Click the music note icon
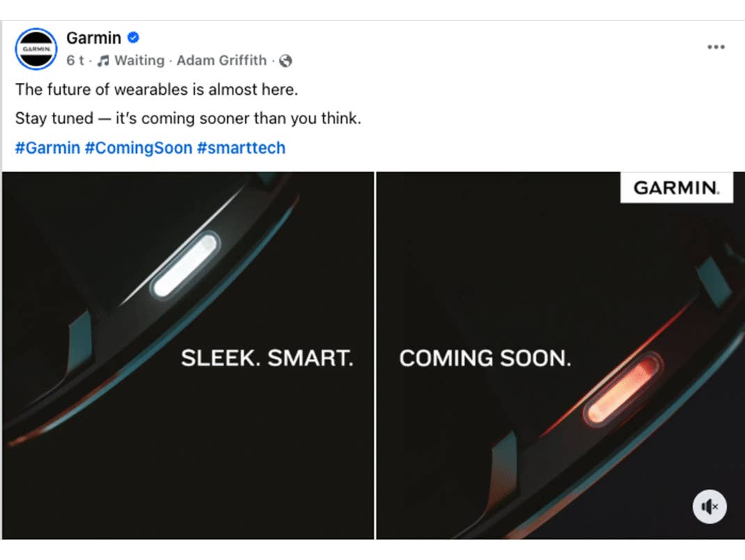The width and height of the screenshot is (745, 560). point(103,61)
